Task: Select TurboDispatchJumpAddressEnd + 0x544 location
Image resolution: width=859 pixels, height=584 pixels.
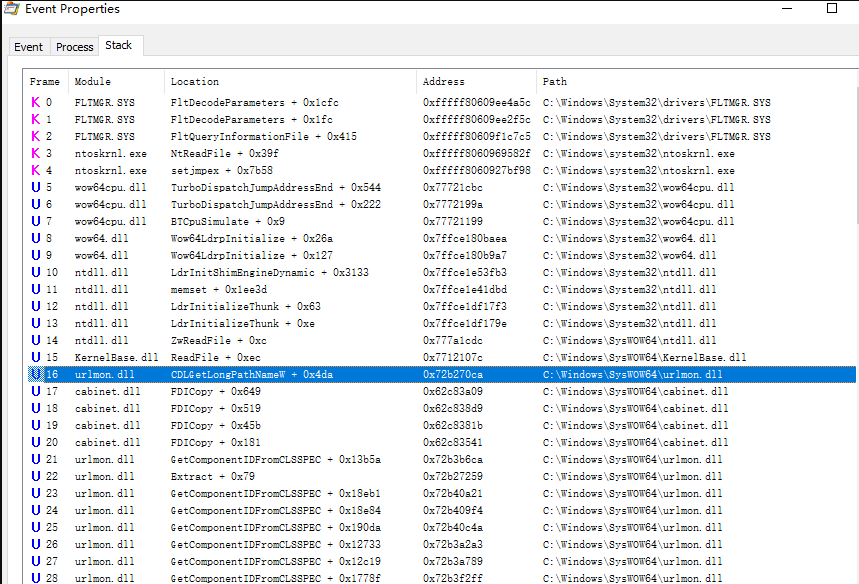Action: (276, 187)
